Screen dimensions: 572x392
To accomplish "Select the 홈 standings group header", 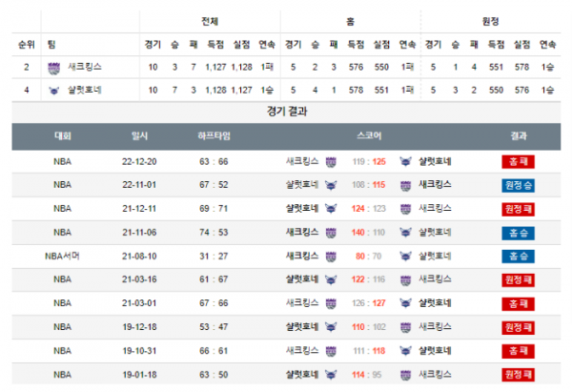I will click(350, 22).
